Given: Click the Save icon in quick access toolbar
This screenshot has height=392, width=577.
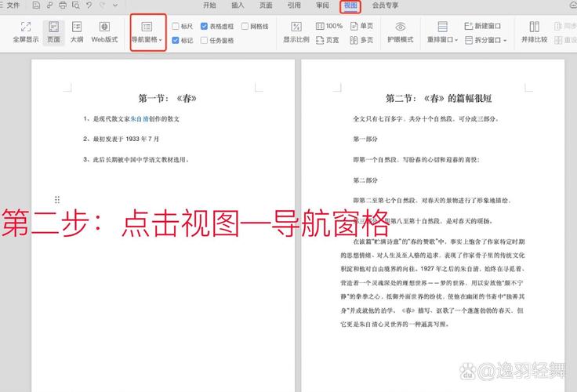Looking at the screenshot, I should (36, 5).
